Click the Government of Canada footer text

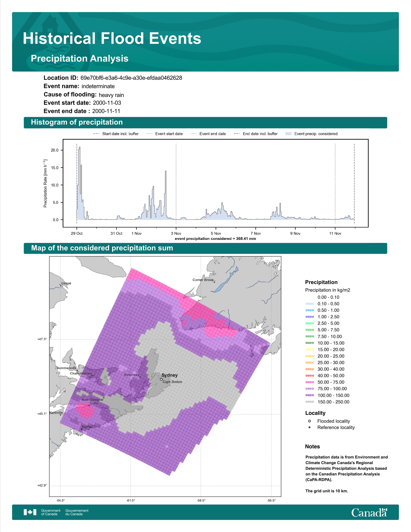51,512
